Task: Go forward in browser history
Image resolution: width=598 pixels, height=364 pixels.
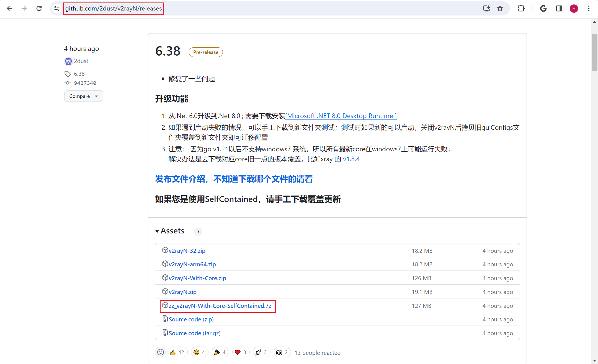Action: (24, 9)
